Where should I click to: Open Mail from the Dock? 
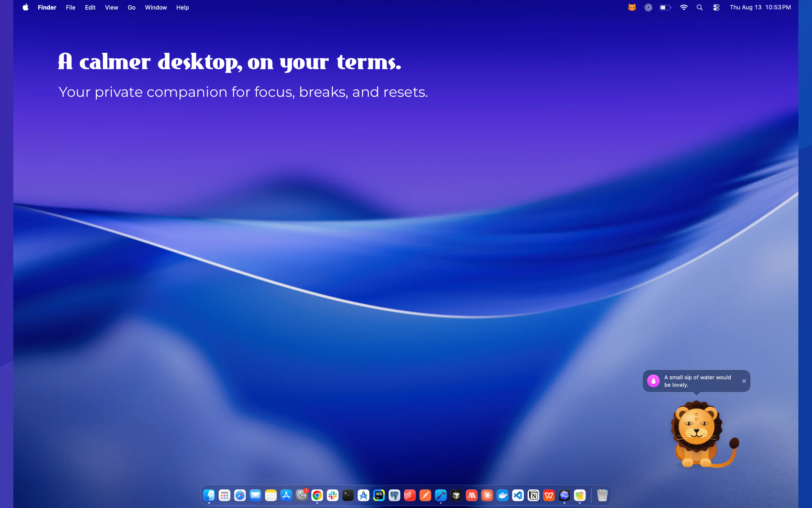point(255,495)
